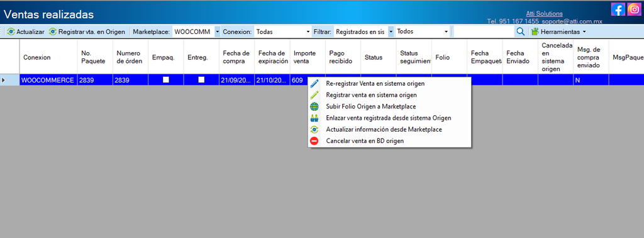
Task: Expand the Herramientas dropdown menu
Action: point(584,31)
